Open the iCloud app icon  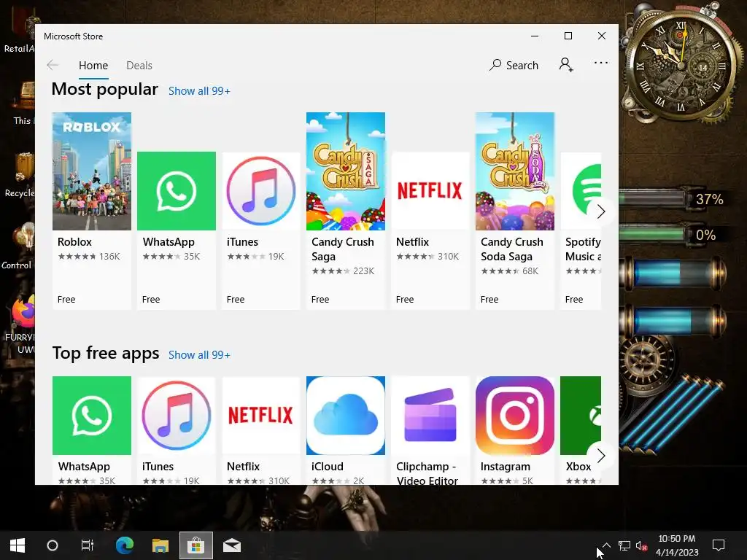pos(345,416)
